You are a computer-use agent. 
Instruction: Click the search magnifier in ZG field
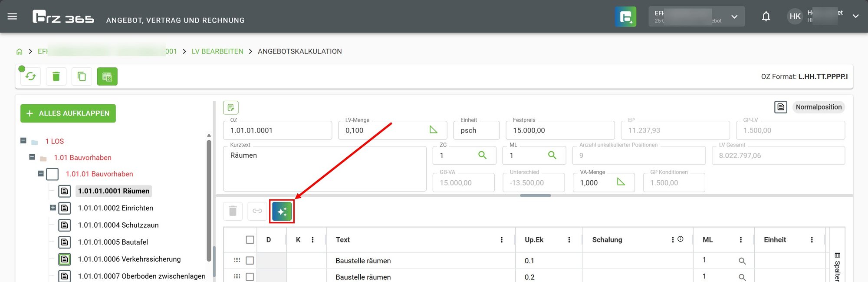(x=482, y=155)
